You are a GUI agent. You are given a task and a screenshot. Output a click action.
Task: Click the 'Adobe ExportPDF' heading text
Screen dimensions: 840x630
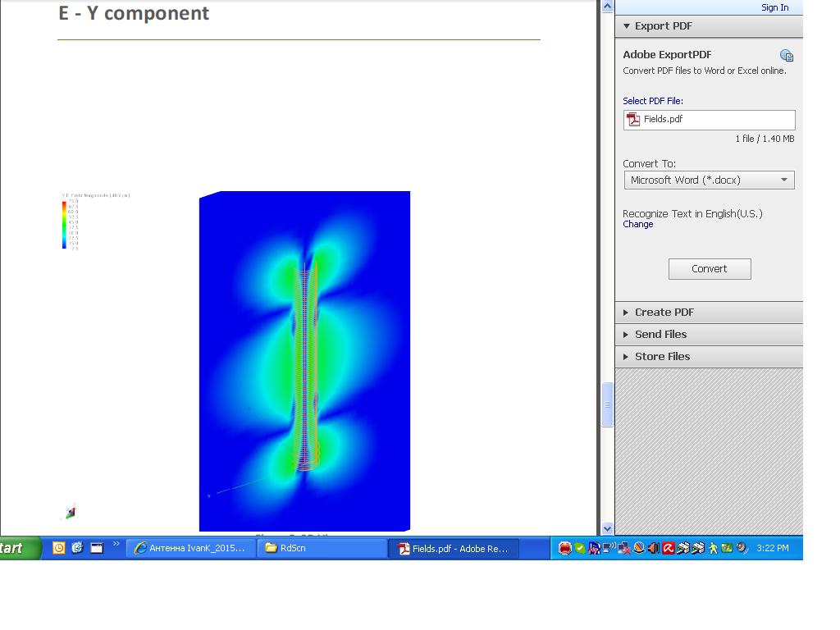(x=667, y=55)
